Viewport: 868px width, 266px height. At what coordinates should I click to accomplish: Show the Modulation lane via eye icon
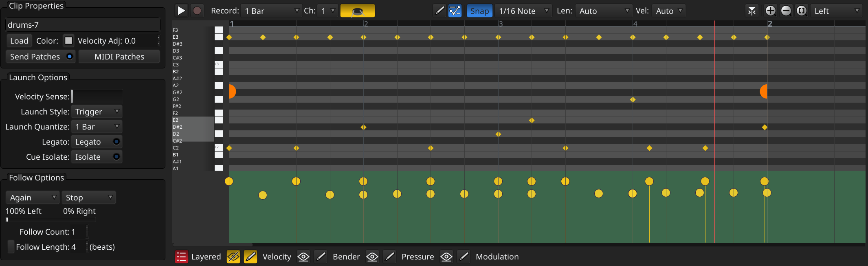[x=446, y=257]
